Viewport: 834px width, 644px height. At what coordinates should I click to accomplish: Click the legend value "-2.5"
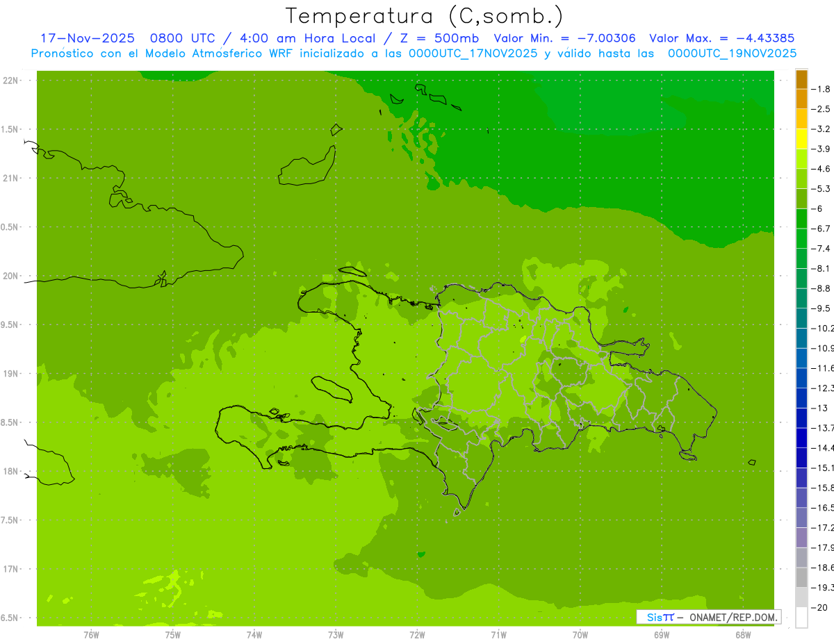[822, 109]
